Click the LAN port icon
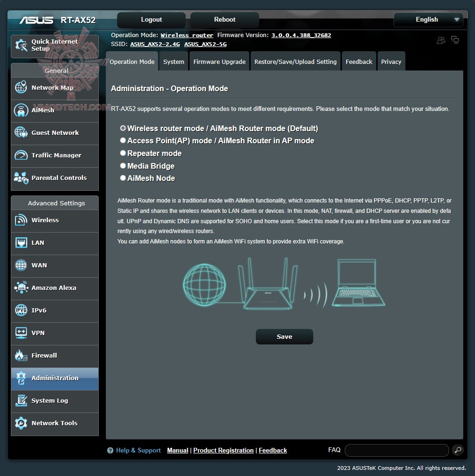Image resolution: width=475 pixels, height=476 pixels. (x=21, y=242)
